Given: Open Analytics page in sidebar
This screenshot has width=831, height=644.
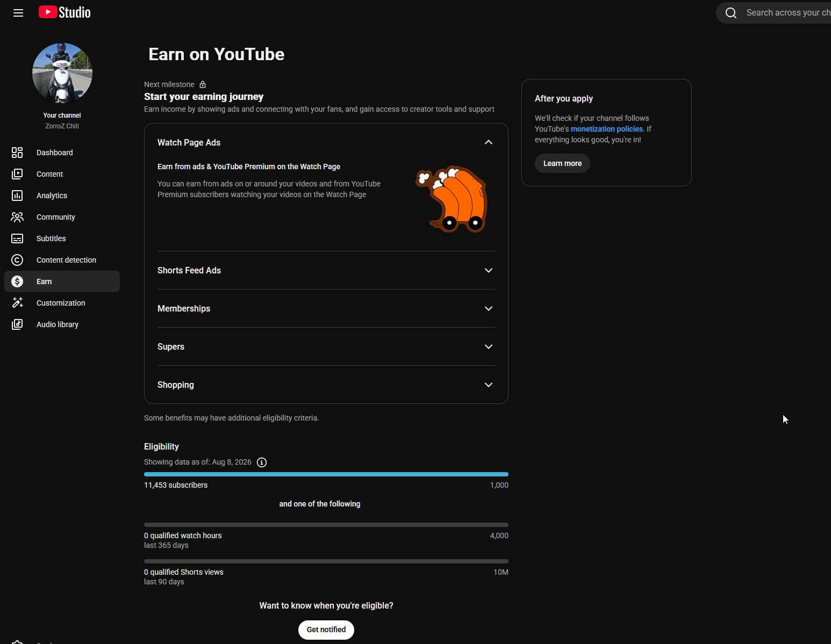Looking at the screenshot, I should click(62, 196).
